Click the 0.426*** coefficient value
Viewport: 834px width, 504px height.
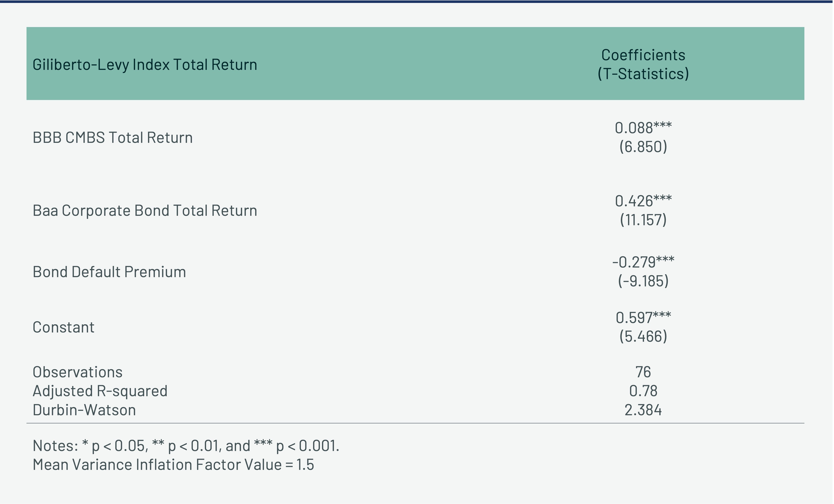(643, 201)
